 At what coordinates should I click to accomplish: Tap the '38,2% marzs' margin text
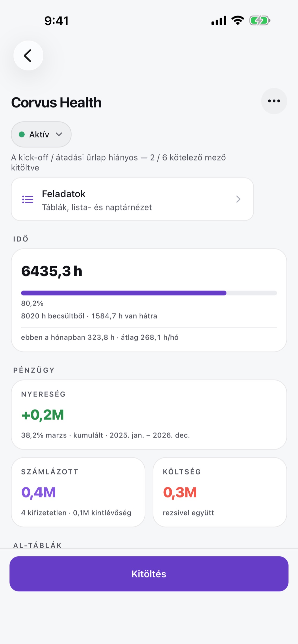[44, 435]
